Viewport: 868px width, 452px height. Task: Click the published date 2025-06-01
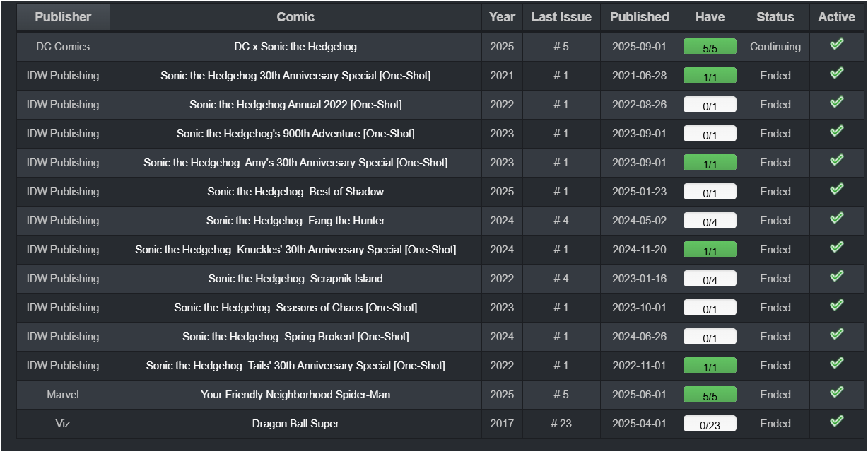[x=639, y=395]
